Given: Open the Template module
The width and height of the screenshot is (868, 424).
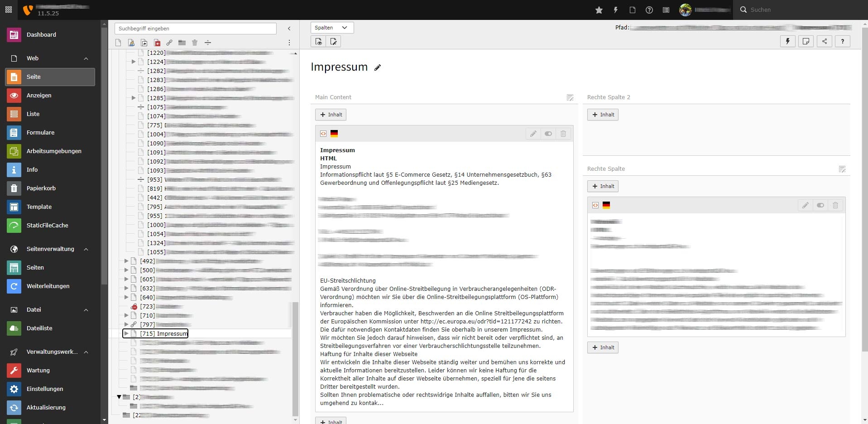Looking at the screenshot, I should [x=50, y=207].
